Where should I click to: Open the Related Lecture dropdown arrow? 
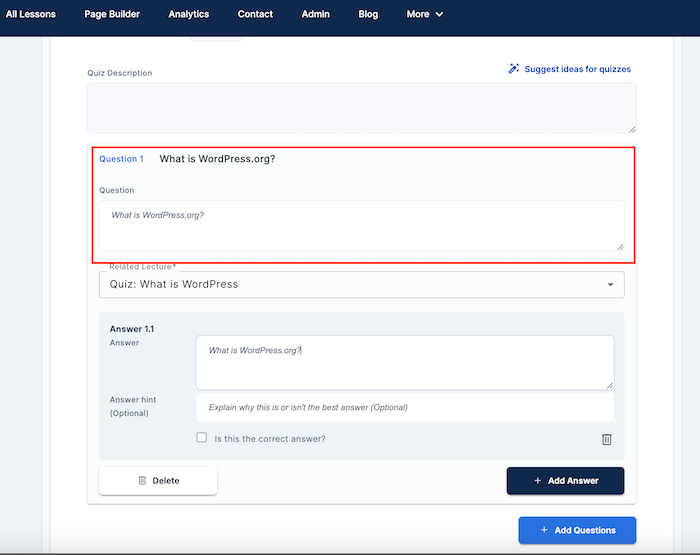tap(610, 284)
